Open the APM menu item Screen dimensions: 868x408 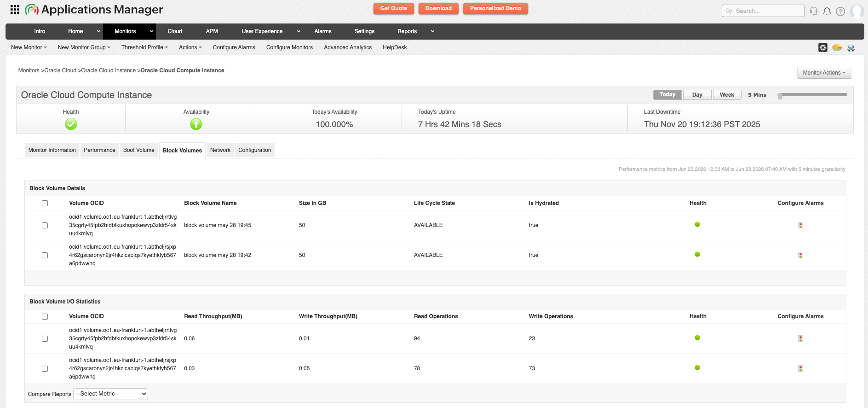[x=212, y=31]
